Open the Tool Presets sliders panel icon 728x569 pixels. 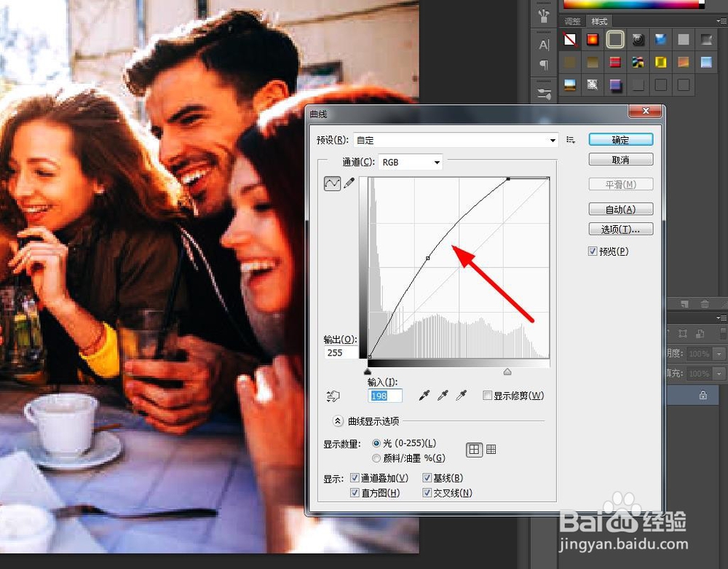[544, 93]
